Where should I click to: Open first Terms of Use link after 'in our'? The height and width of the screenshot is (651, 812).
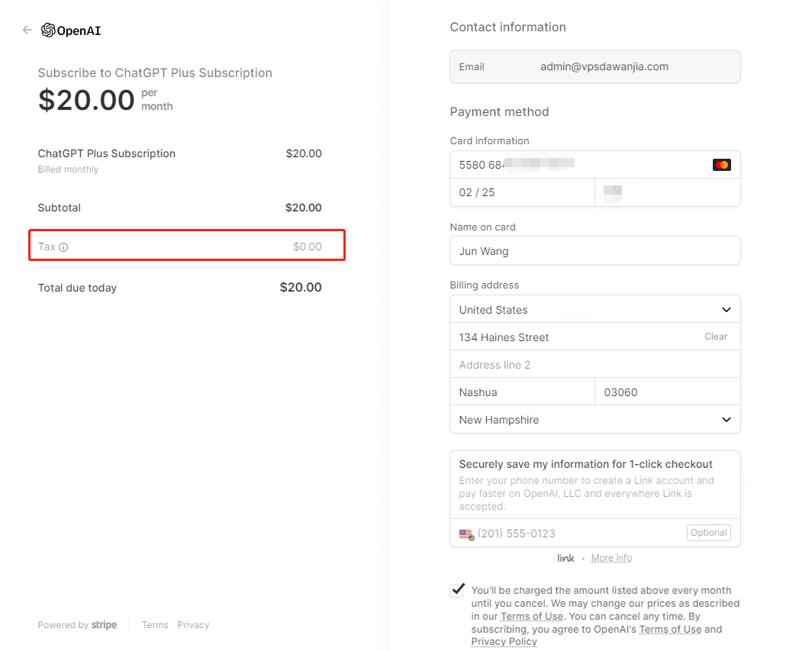[x=532, y=617]
